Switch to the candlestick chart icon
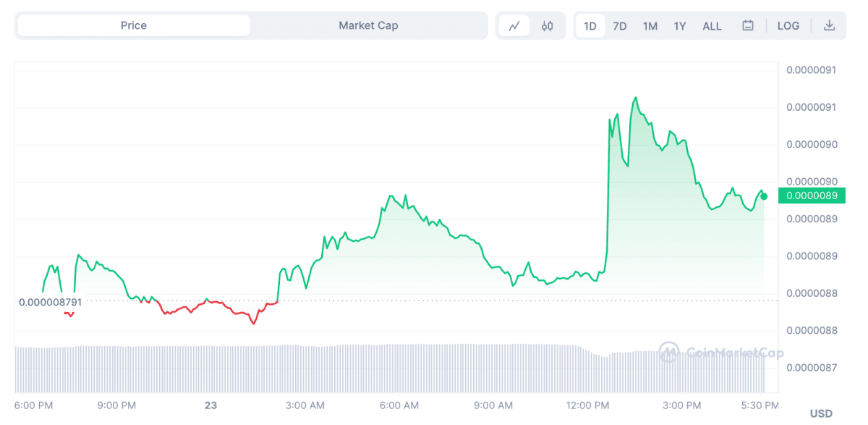The height and width of the screenshot is (425, 868). tap(547, 25)
